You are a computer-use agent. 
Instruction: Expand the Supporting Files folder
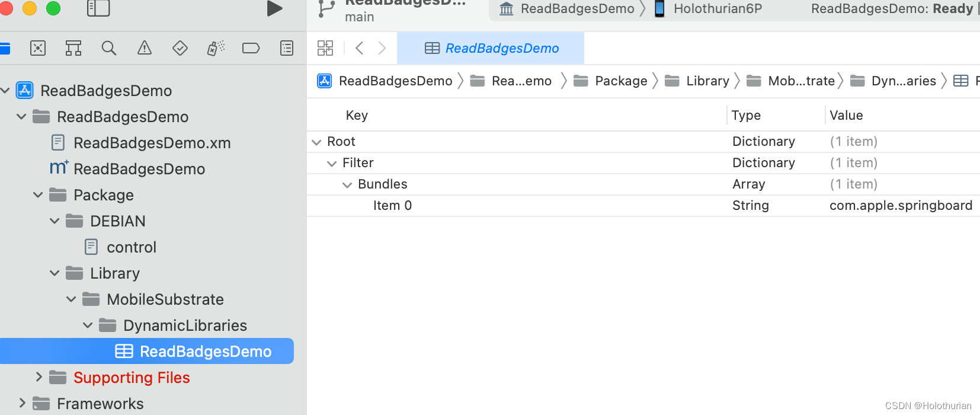point(39,377)
